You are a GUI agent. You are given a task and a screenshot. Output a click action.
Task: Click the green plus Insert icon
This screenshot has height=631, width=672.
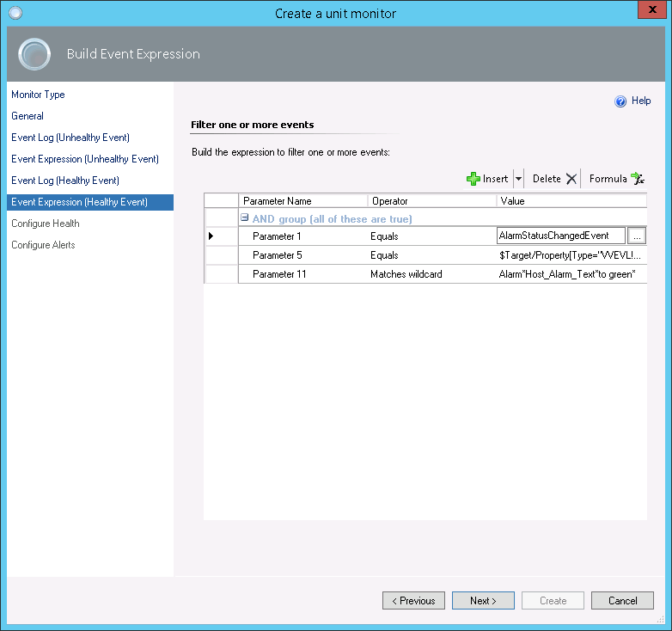click(473, 179)
